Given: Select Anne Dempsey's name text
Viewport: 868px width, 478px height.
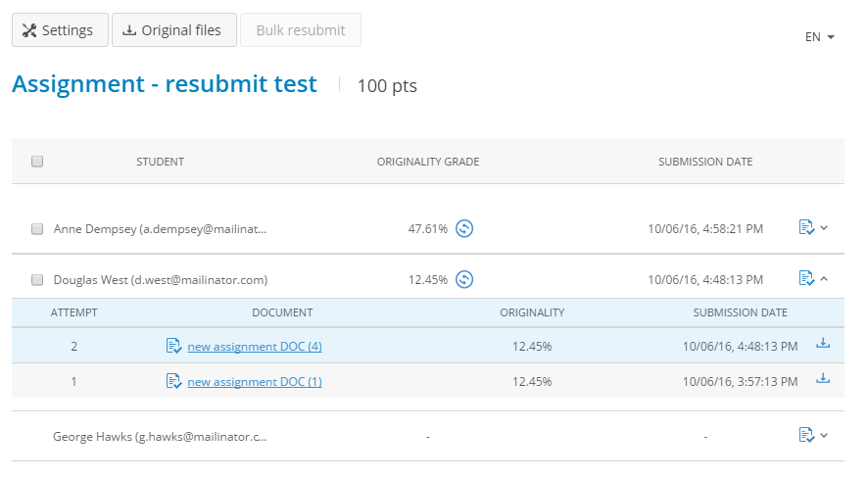Looking at the screenshot, I should pyautogui.click(x=160, y=229).
